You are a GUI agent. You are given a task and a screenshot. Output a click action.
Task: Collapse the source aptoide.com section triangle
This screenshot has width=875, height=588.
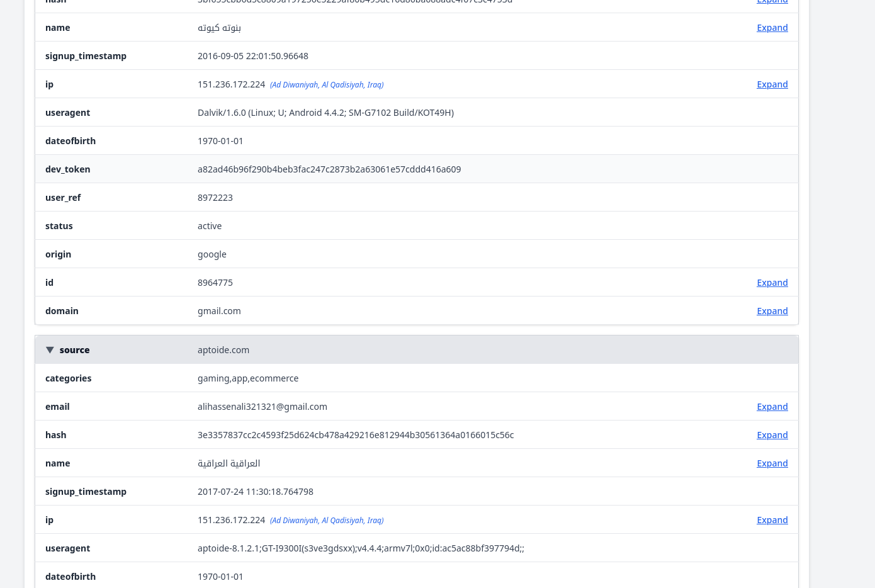coord(50,350)
